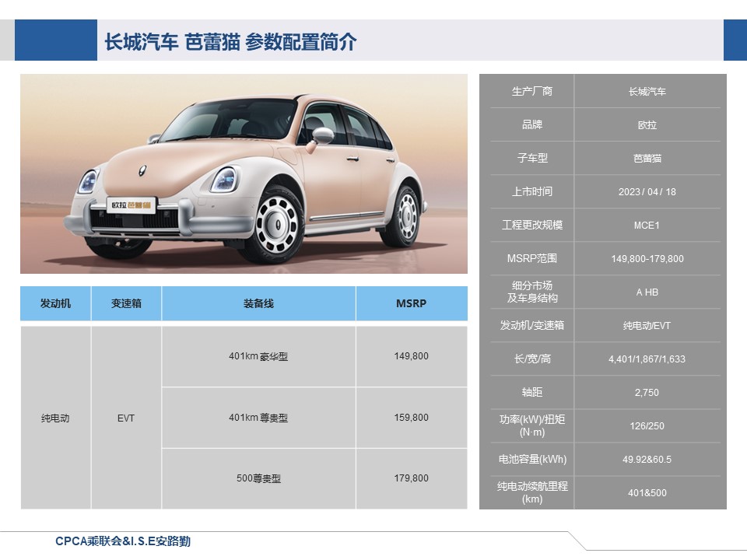747x560 pixels.
Task: Select the 159,800 price cell
Action: pos(412,418)
